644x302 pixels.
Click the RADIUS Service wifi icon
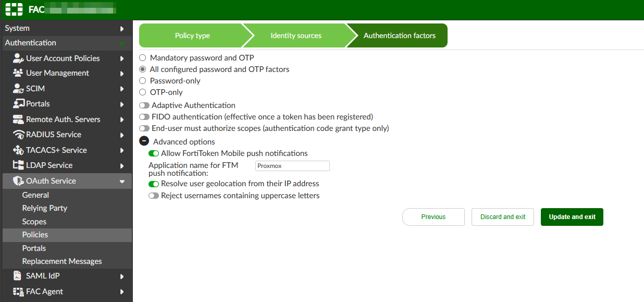click(19, 135)
